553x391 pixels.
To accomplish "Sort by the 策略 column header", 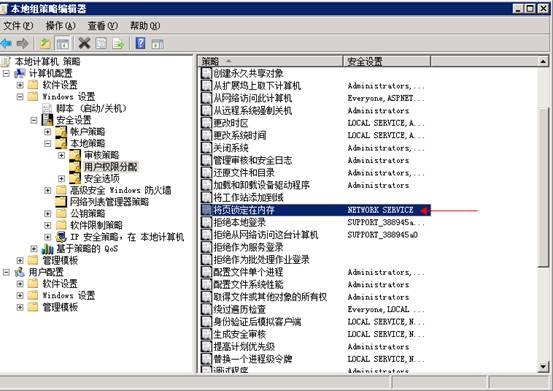I will click(x=271, y=61).
